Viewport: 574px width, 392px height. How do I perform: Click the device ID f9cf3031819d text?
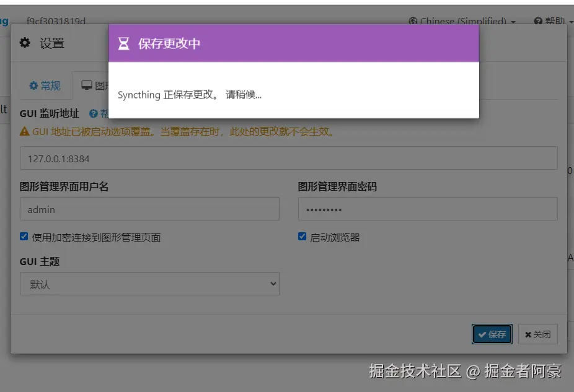pos(56,21)
